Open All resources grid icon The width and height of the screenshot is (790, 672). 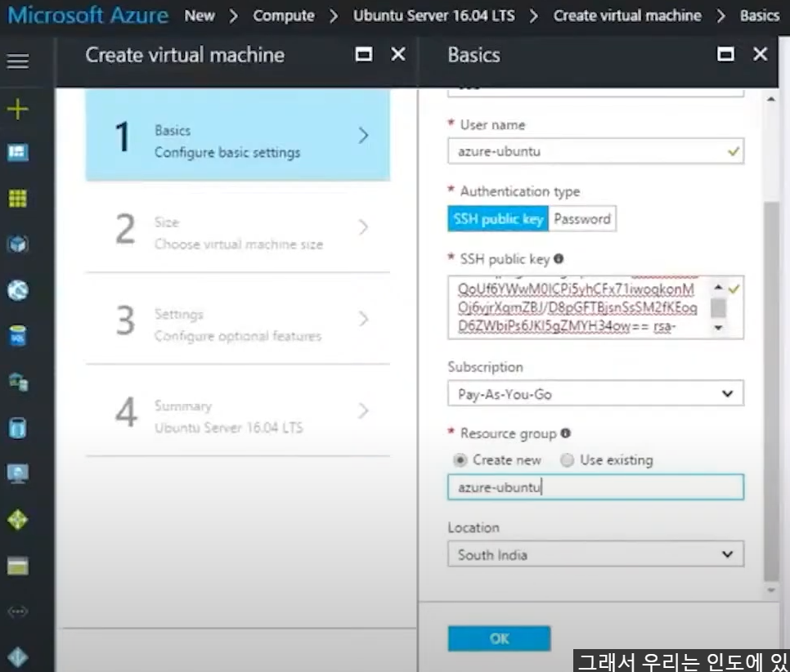coord(18,199)
